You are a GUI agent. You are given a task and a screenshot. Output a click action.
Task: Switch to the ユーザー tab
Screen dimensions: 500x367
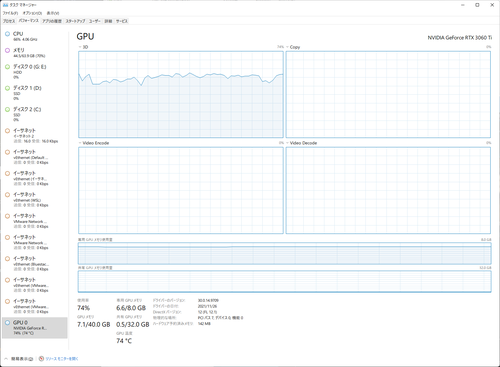95,21
